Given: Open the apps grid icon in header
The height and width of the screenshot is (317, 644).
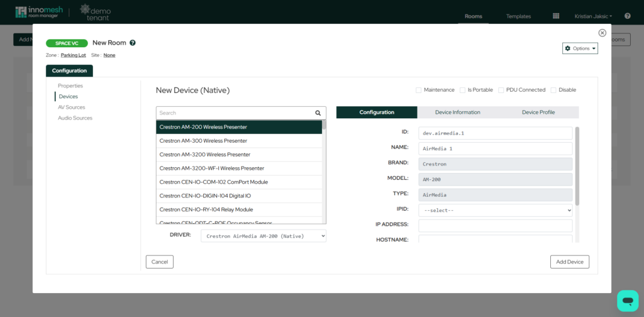Looking at the screenshot, I should pyautogui.click(x=556, y=16).
